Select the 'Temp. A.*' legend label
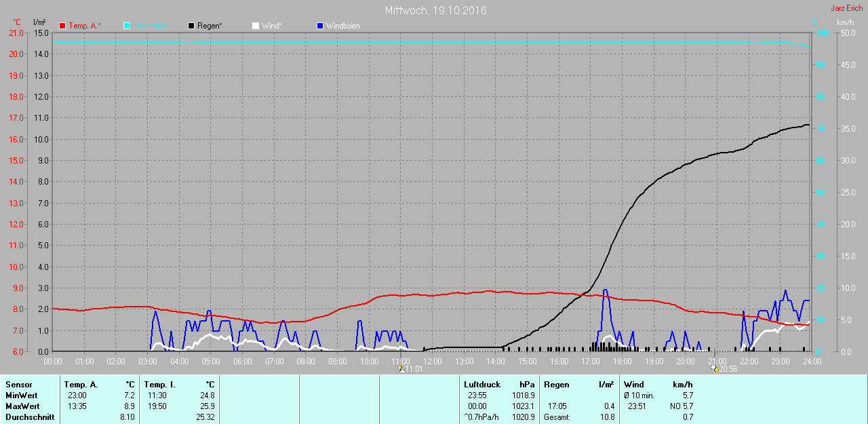 coord(85,26)
